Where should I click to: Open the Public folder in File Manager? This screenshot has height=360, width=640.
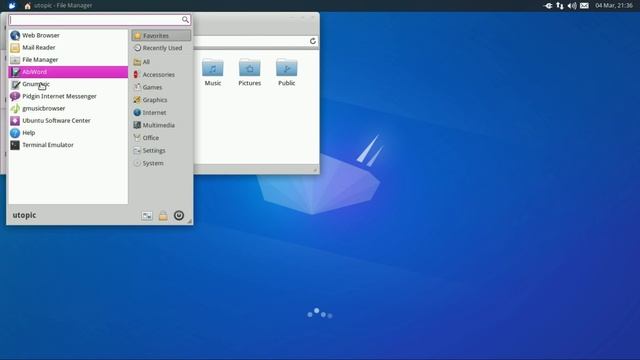click(x=287, y=73)
